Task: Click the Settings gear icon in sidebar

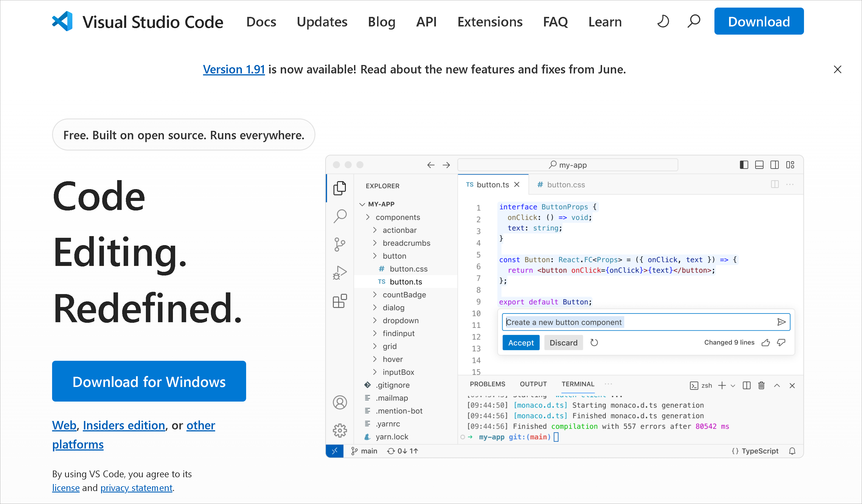Action: 340,431
